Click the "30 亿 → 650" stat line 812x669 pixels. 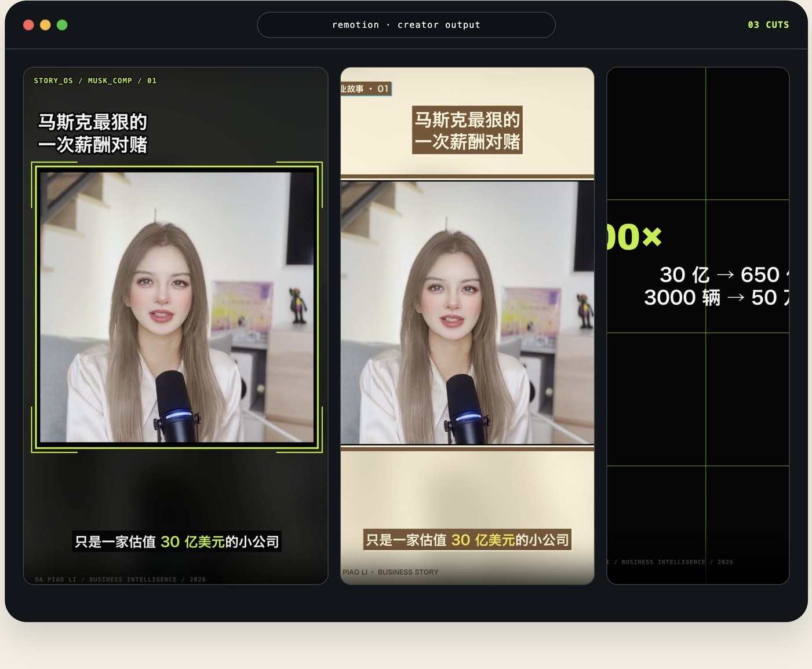(x=724, y=275)
